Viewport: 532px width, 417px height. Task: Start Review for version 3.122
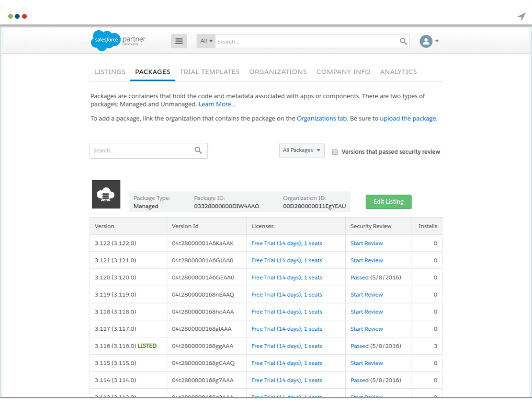[367, 243]
